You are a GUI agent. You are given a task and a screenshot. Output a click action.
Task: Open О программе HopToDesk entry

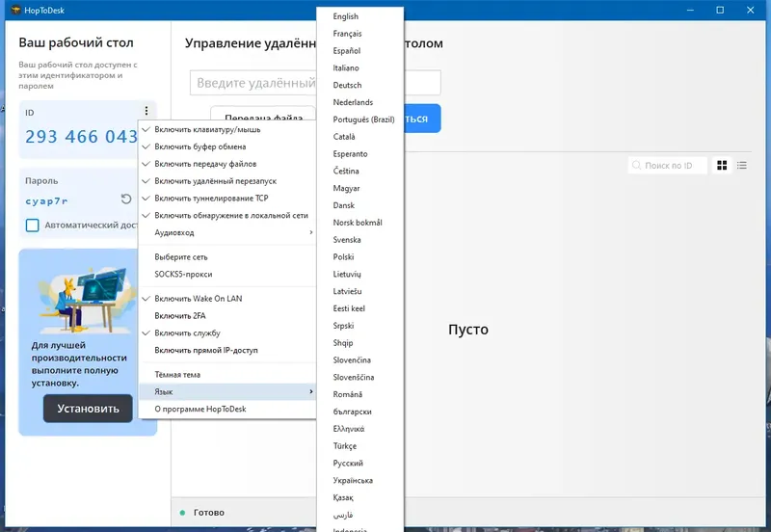point(227,409)
